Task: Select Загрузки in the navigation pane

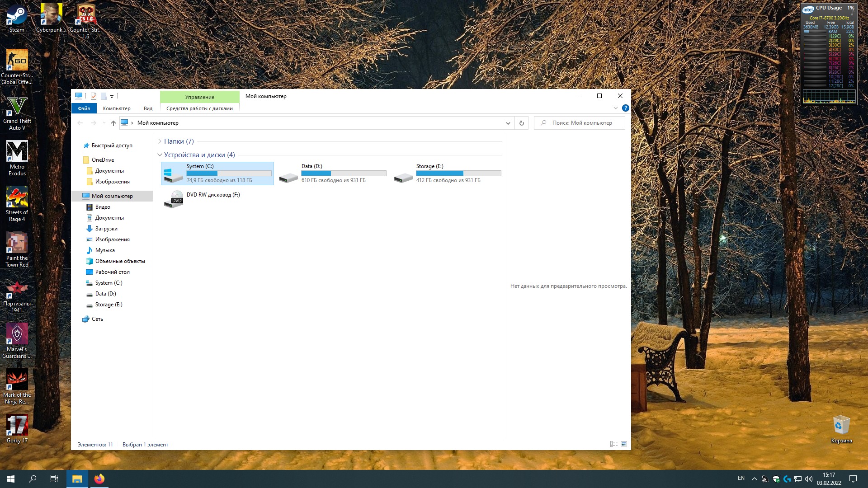Action: 106,229
